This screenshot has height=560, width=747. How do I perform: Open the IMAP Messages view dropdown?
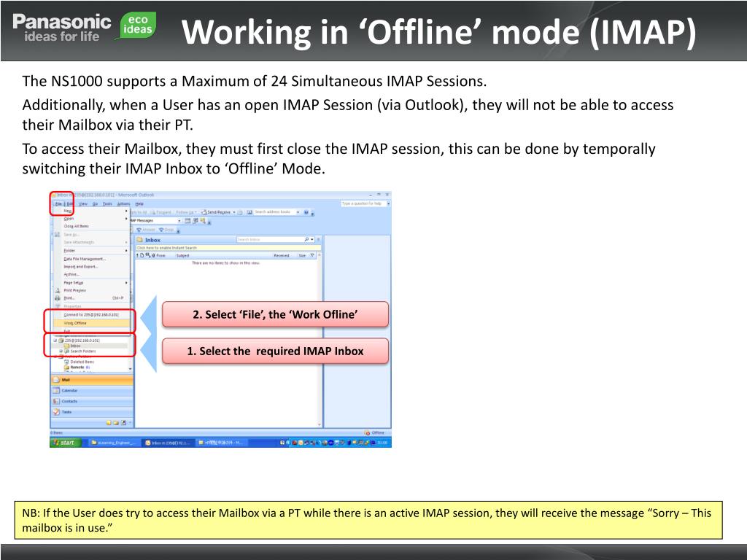tap(179, 221)
